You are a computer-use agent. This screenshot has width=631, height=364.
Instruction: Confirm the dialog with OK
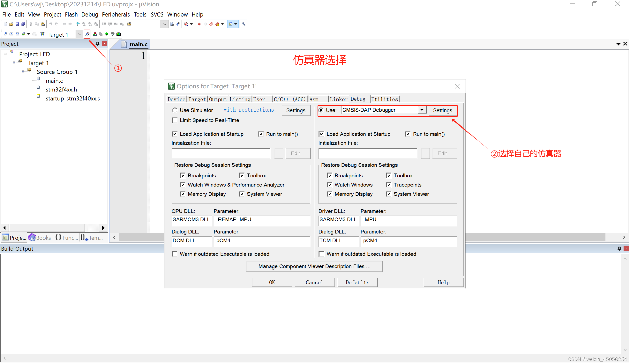pos(272,283)
